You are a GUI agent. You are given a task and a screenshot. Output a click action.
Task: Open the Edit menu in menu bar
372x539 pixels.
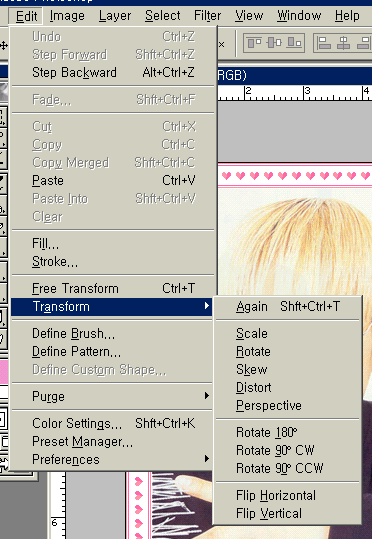click(x=26, y=16)
